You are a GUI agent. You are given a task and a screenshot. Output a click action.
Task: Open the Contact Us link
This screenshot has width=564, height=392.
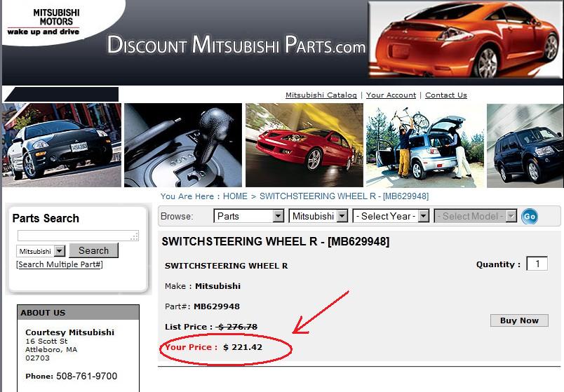(445, 95)
